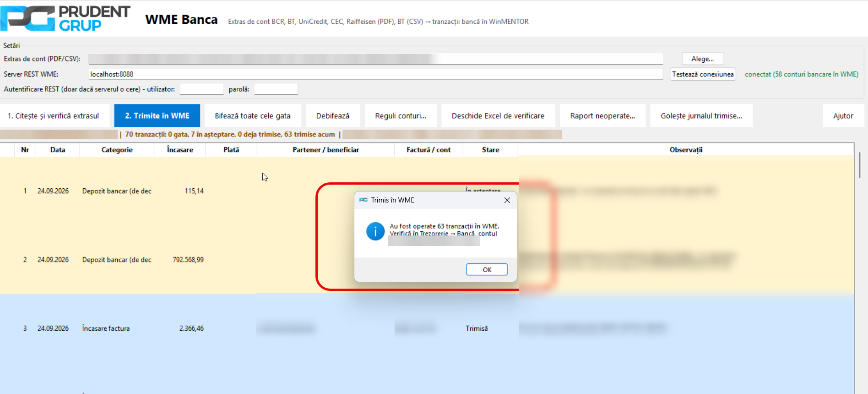Click the Server REST WME address field
Image resolution: width=868 pixels, height=394 pixels.
click(x=375, y=74)
